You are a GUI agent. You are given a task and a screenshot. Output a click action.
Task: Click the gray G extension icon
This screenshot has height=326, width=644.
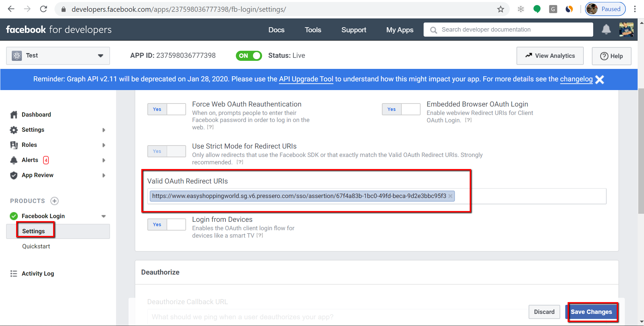(x=553, y=9)
